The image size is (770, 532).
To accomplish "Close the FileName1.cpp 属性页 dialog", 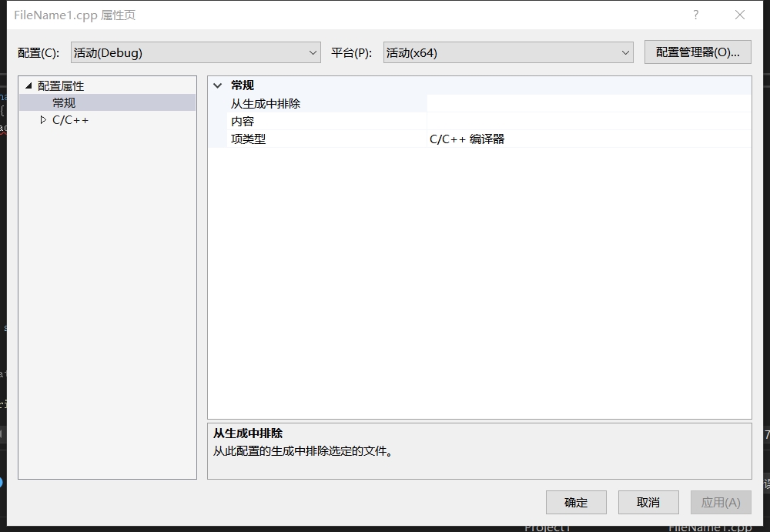I will pos(739,15).
